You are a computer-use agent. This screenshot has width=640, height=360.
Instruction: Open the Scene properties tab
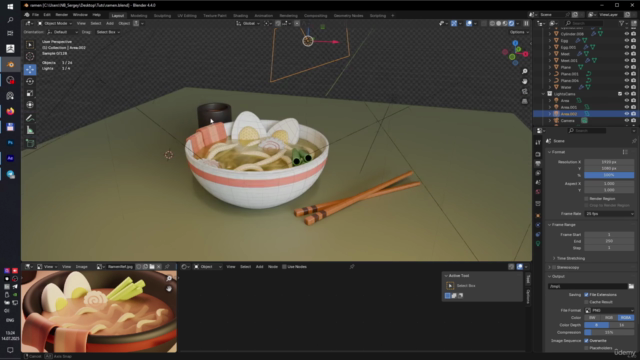tap(538, 182)
